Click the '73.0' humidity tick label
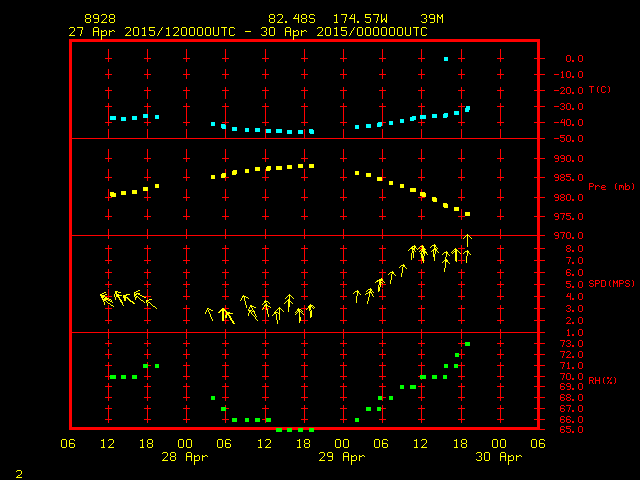Screen dimensions: 640x480 (x=571, y=344)
